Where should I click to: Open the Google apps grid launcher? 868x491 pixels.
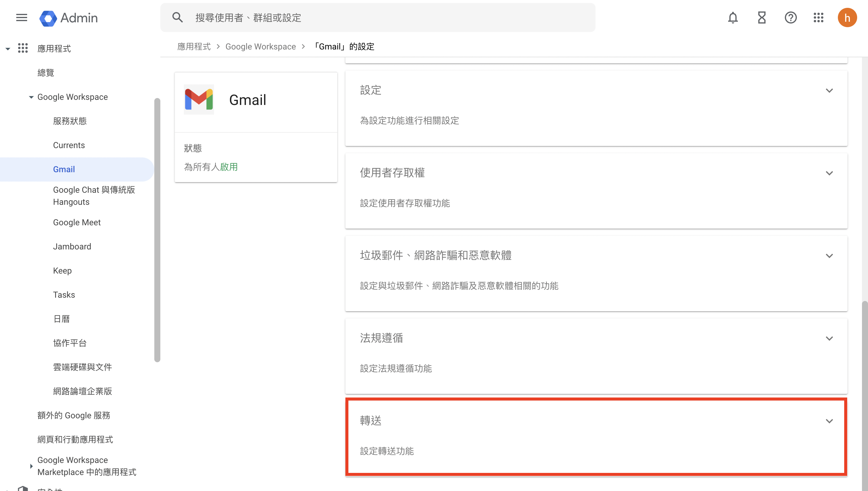(x=819, y=17)
